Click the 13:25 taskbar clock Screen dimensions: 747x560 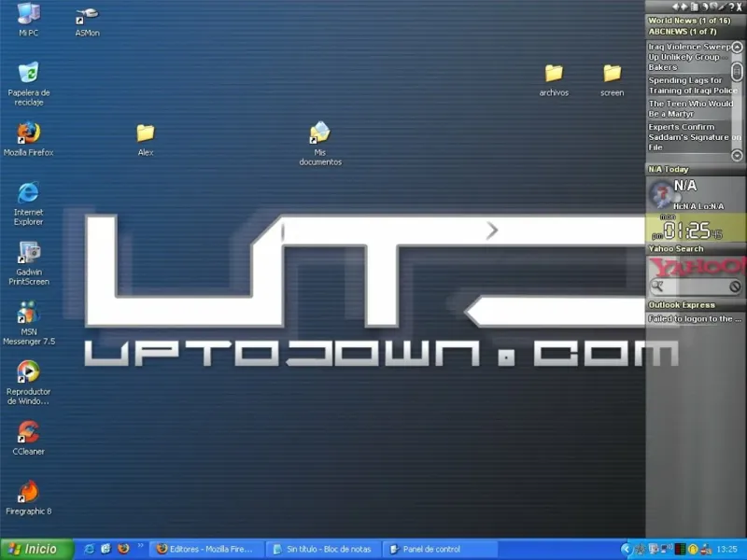coord(727,550)
